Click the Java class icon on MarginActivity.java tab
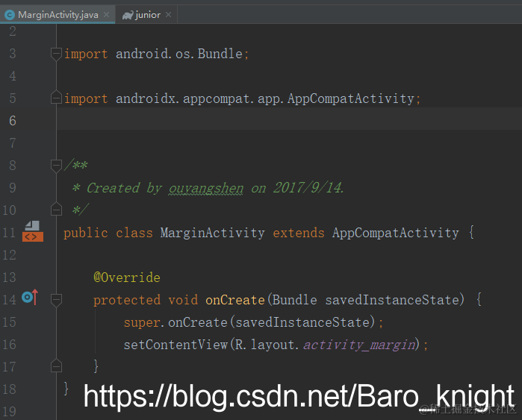The width and height of the screenshot is (522, 420). 10,15
